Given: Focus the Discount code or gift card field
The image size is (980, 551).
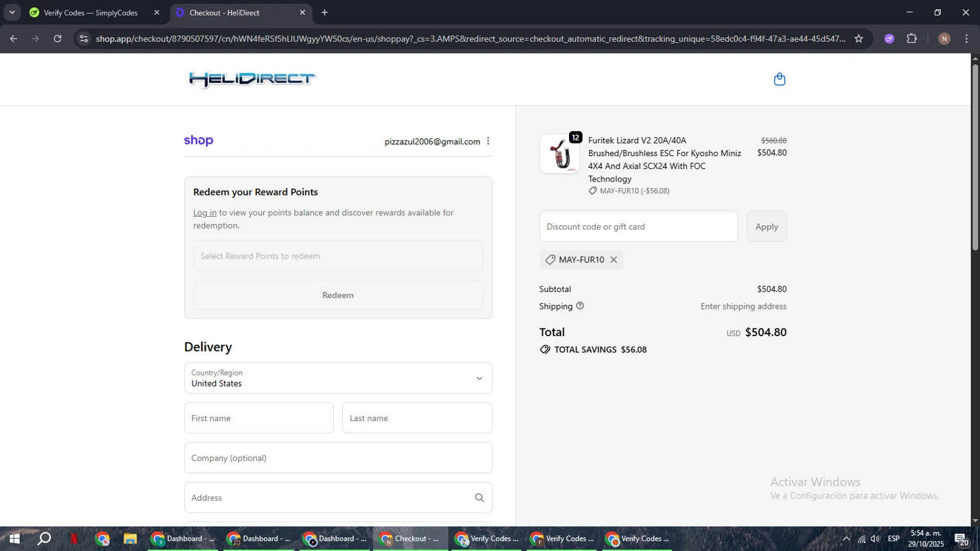Looking at the screenshot, I should [x=638, y=227].
